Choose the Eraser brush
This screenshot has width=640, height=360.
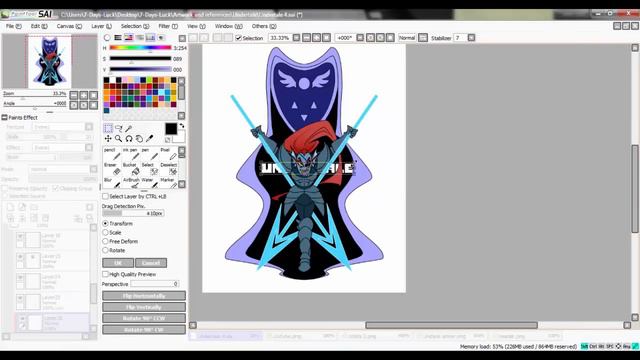point(111,169)
